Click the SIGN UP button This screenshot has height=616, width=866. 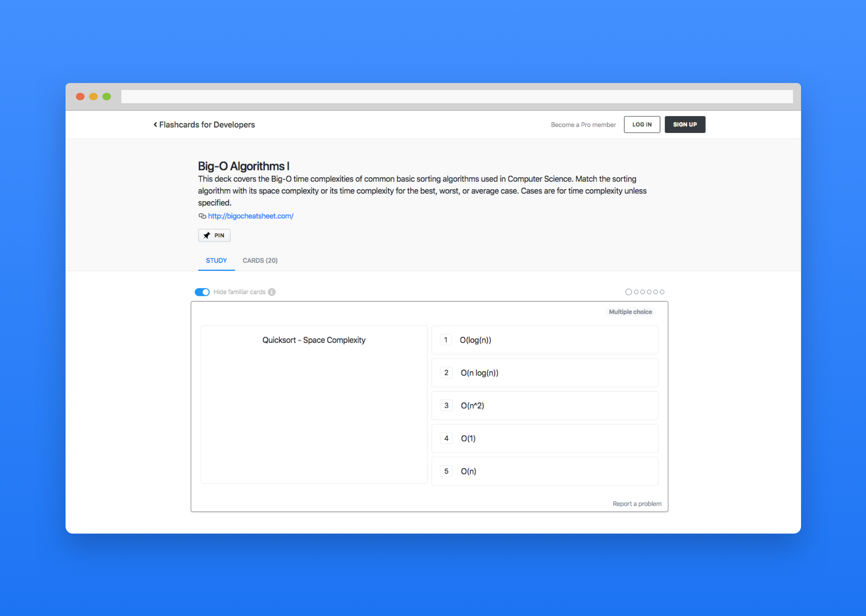[x=685, y=125]
